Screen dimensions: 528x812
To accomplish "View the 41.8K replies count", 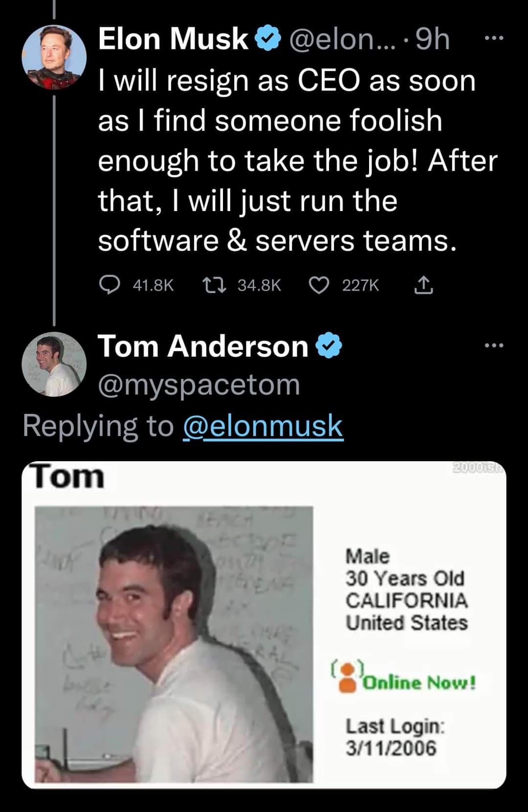I will point(154,285).
